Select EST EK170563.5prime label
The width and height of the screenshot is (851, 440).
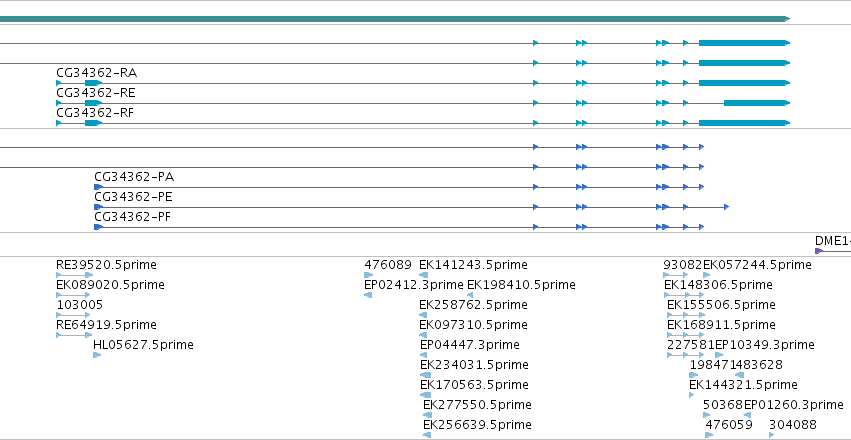(474, 385)
